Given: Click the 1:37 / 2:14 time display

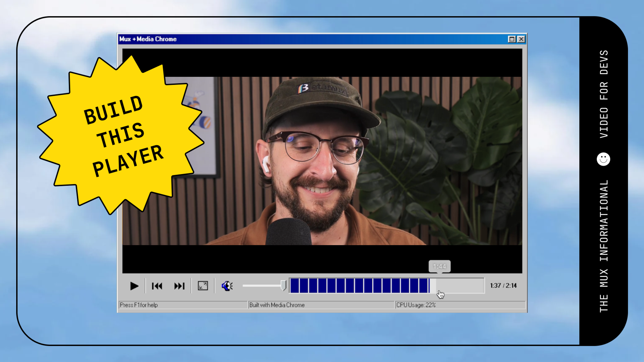Looking at the screenshot, I should tap(503, 285).
